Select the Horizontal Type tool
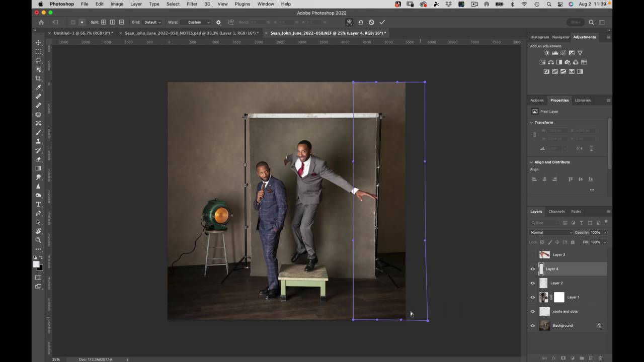The width and height of the screenshot is (644, 362). pos(38,204)
